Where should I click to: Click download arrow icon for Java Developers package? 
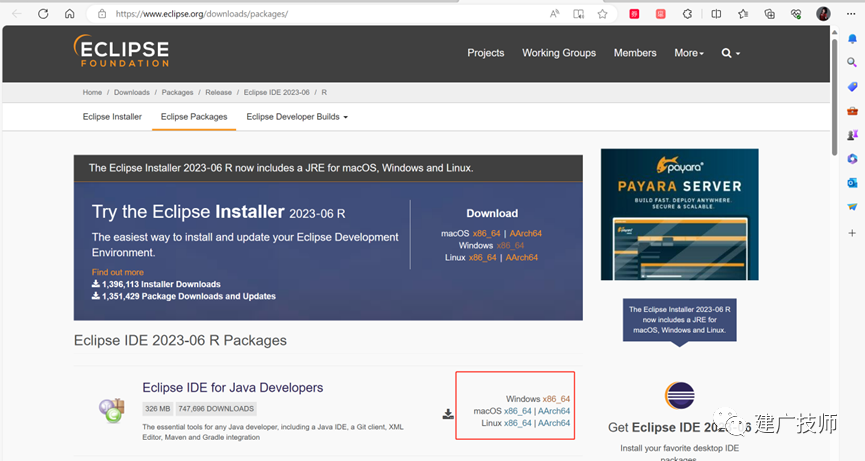click(448, 414)
